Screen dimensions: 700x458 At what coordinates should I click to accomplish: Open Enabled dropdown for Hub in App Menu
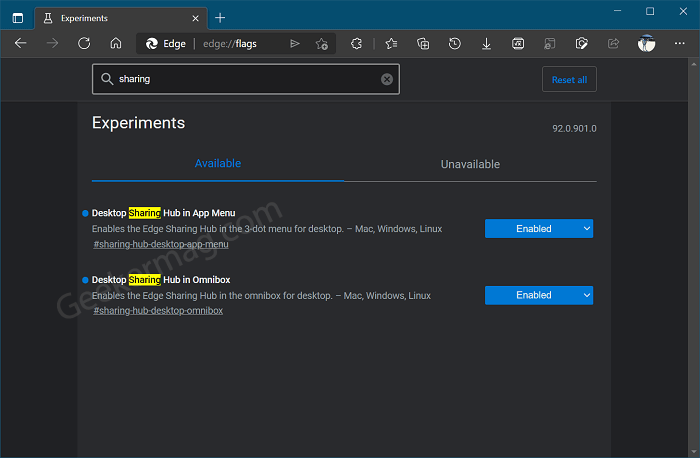[x=539, y=229]
